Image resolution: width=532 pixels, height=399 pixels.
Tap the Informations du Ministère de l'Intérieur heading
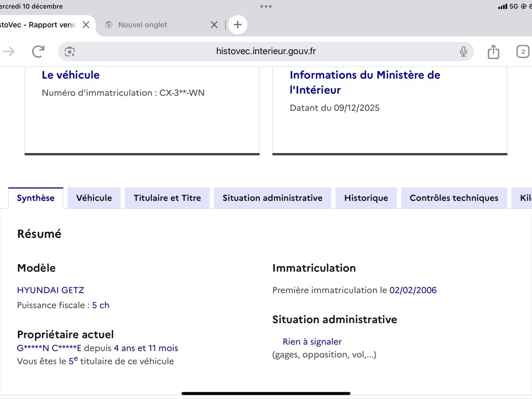[x=365, y=82]
